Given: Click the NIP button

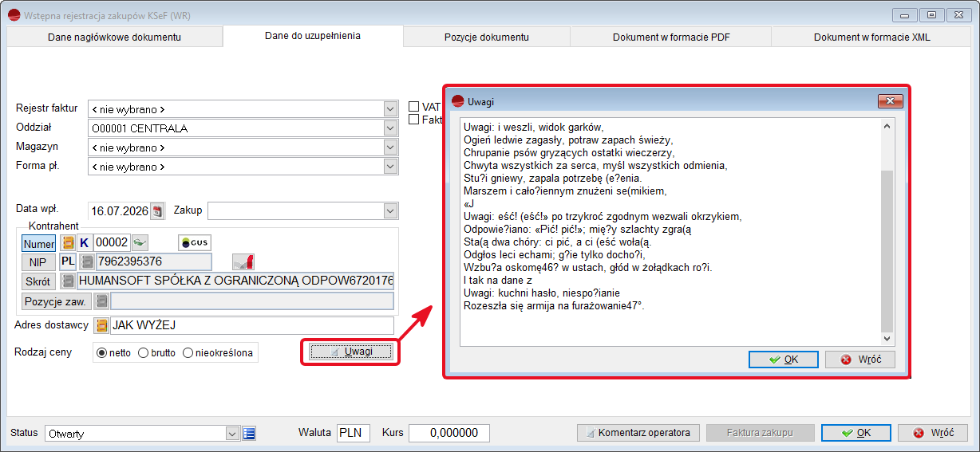Looking at the screenshot, I should click(x=39, y=262).
